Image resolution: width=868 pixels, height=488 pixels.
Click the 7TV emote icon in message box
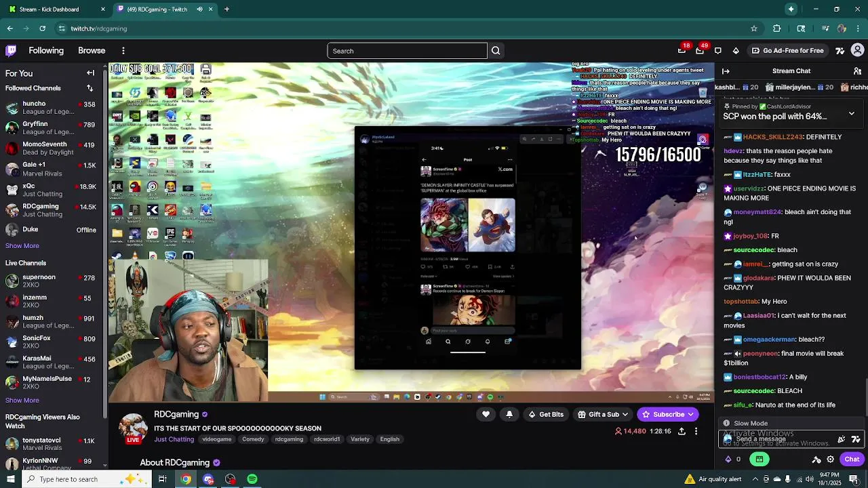click(855, 439)
